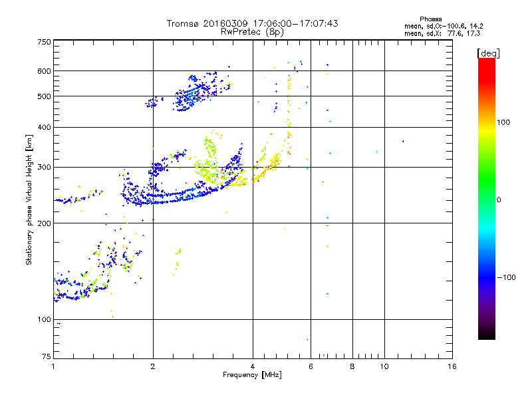Click the 'mean, sd,X: 77.6, 17.3' line
The width and height of the screenshot is (532, 399).
point(442,33)
